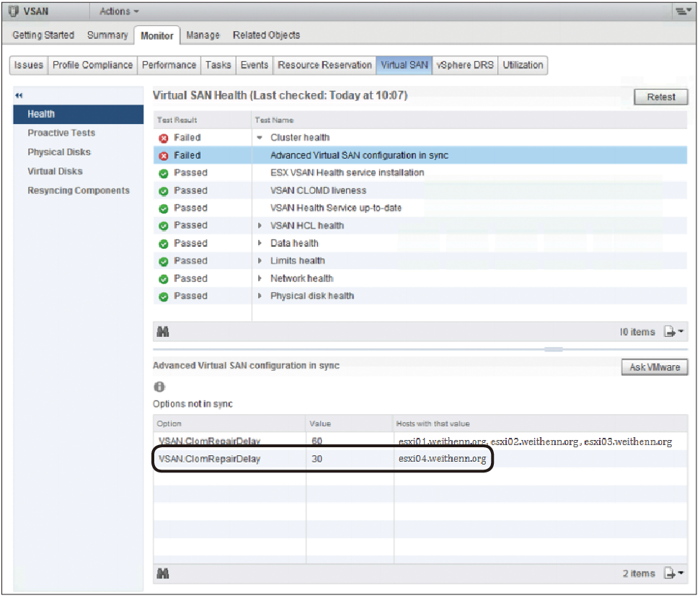Click the red failed icon for Cluster health
This screenshot has width=700, height=598.
[x=164, y=138]
